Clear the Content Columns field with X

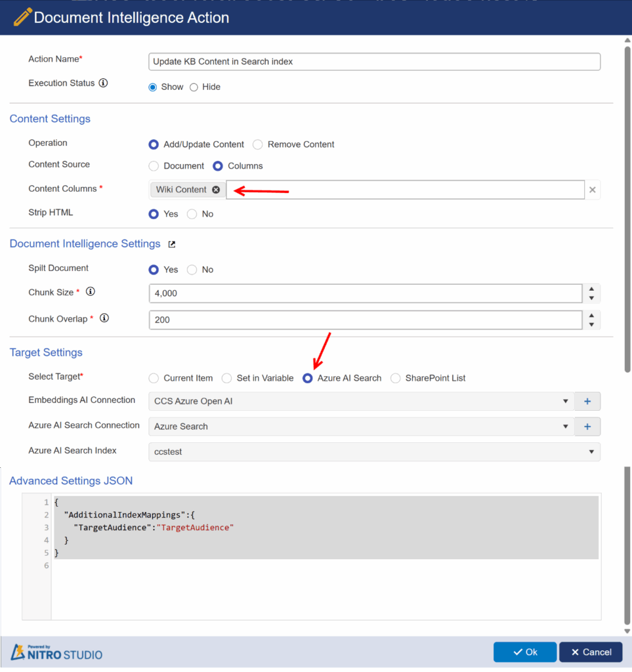pyautogui.click(x=592, y=190)
